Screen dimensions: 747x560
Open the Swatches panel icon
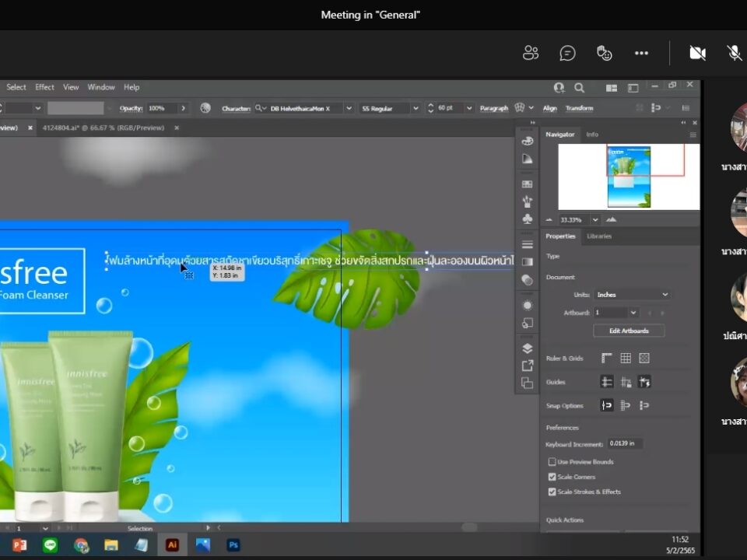(x=528, y=184)
